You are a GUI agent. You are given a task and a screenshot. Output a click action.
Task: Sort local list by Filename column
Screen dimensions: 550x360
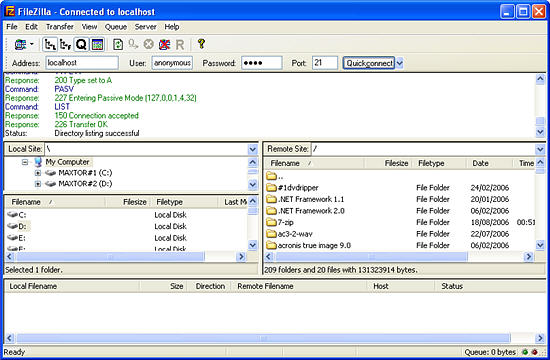point(55,202)
